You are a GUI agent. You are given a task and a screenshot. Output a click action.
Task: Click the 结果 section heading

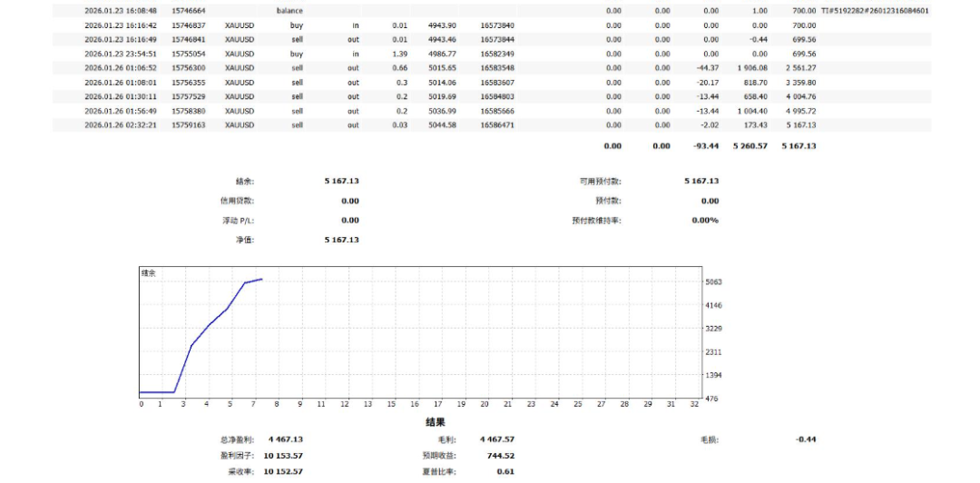[436, 422]
